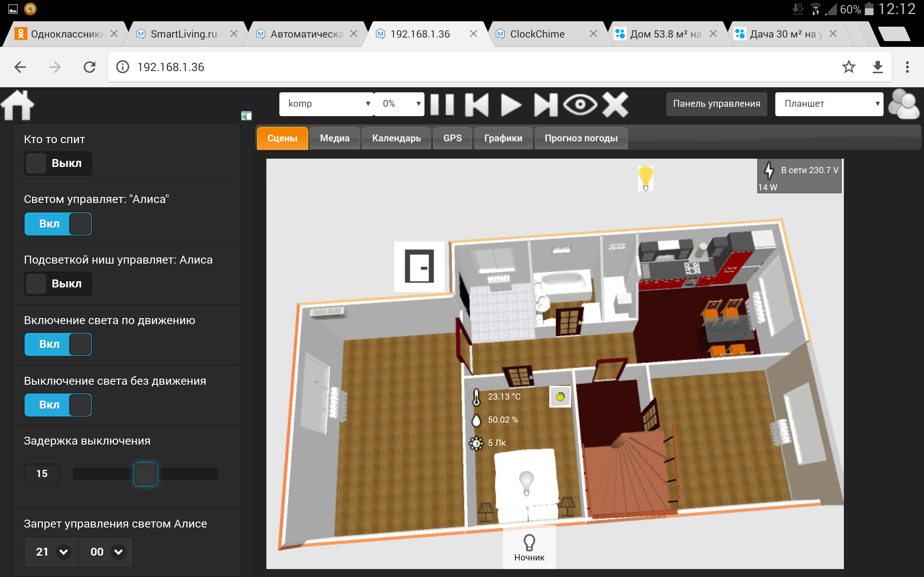Open the Прогноз погоды tab
Screen dimensions: 924x577
581,138
